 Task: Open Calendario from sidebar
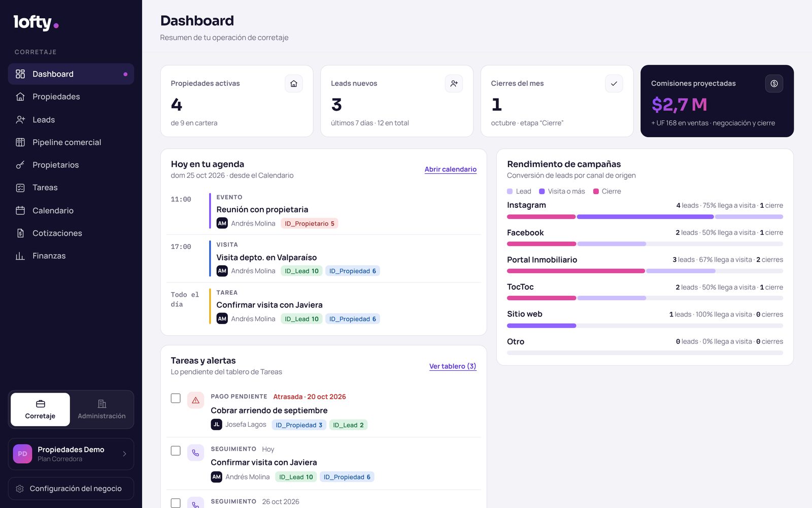(x=71, y=210)
